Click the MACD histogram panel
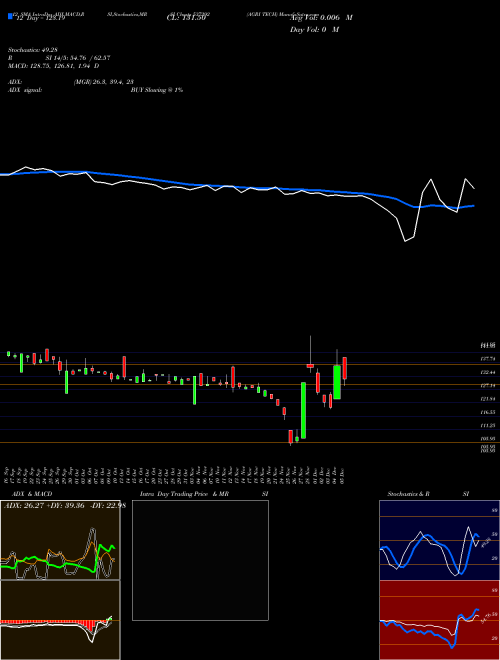Screen dimensions: 500x660 point(60,620)
